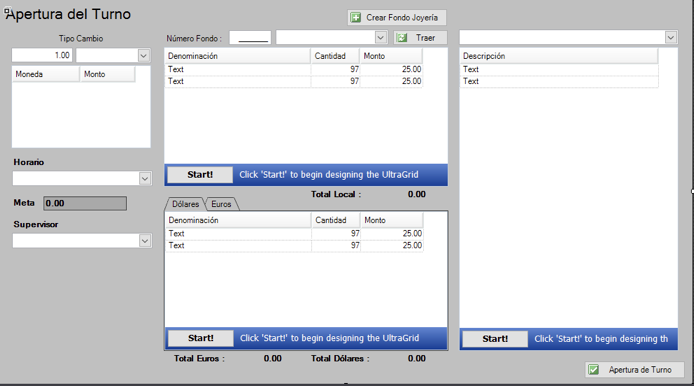Click the Meta field showing 0.00

coord(85,203)
